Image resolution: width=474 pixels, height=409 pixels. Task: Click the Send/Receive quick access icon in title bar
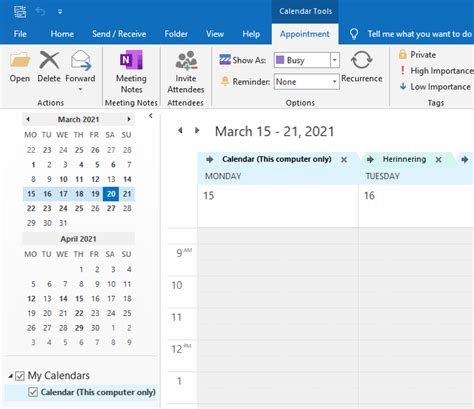click(x=20, y=12)
